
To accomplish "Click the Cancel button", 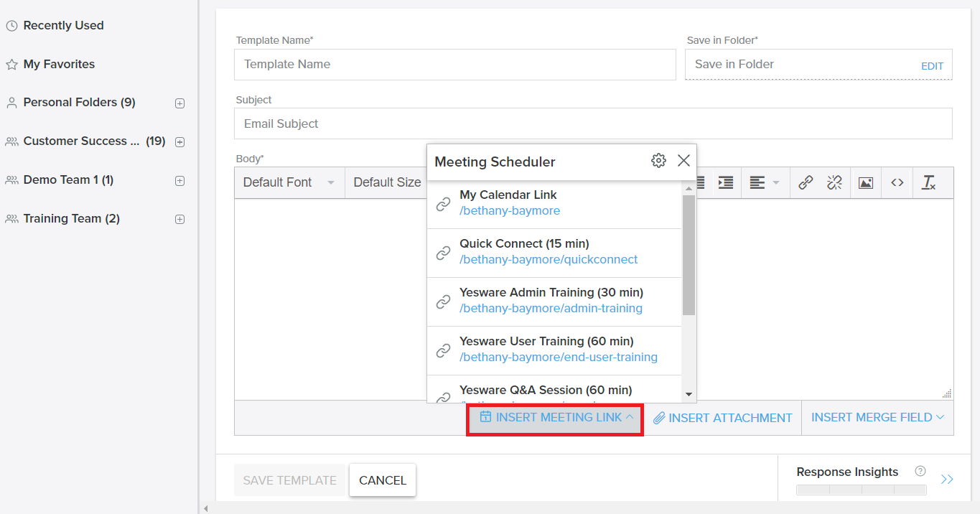I will coord(382,480).
